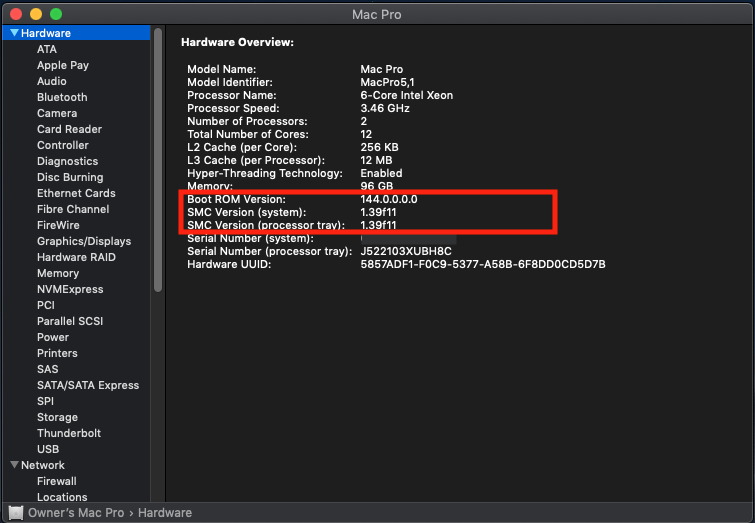This screenshot has width=755, height=523.
Task: Select the 96 GB memory value
Action: tap(377, 186)
